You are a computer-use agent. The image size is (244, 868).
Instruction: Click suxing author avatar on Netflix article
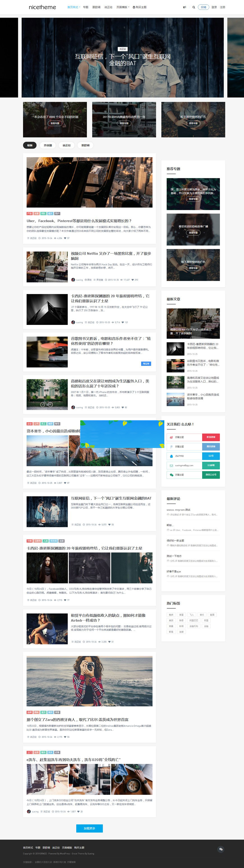[73, 280]
